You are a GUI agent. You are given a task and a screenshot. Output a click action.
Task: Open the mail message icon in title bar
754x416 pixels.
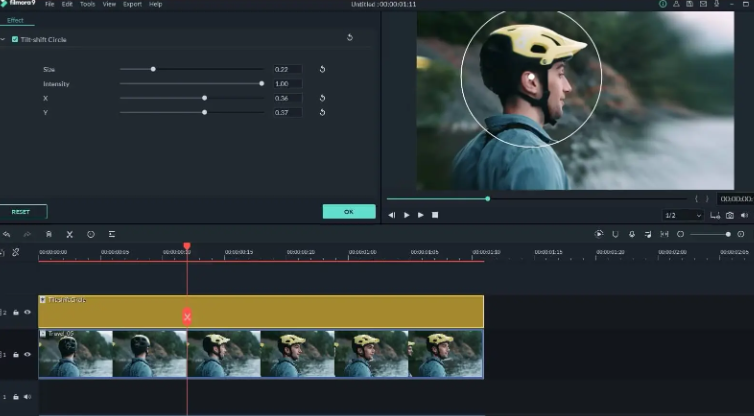[703, 4]
